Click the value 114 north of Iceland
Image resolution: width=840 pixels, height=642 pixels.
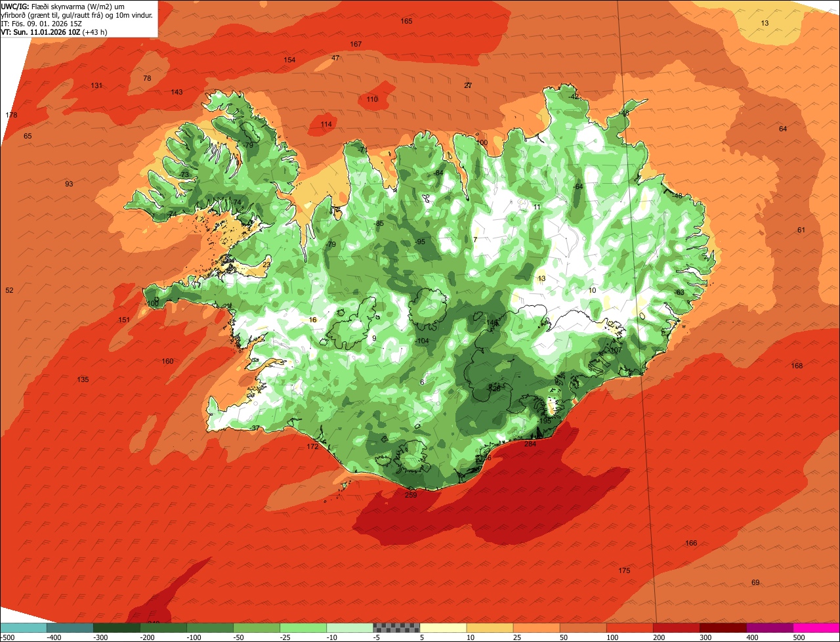click(x=326, y=124)
